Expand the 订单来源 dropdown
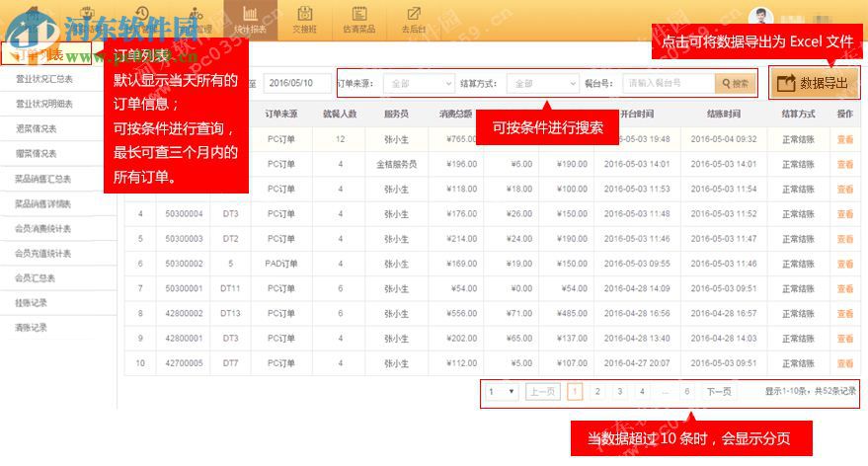Image resolution: width=868 pixels, height=466 pixels. (419, 84)
